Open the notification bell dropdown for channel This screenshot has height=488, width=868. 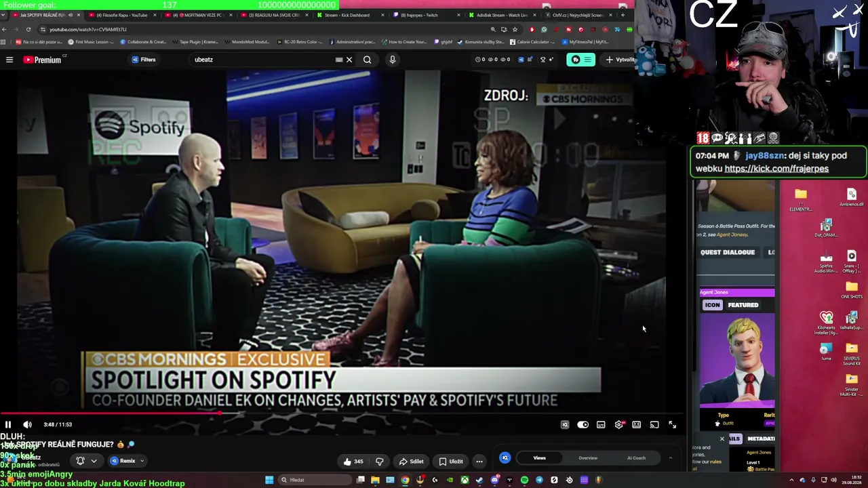click(86, 461)
